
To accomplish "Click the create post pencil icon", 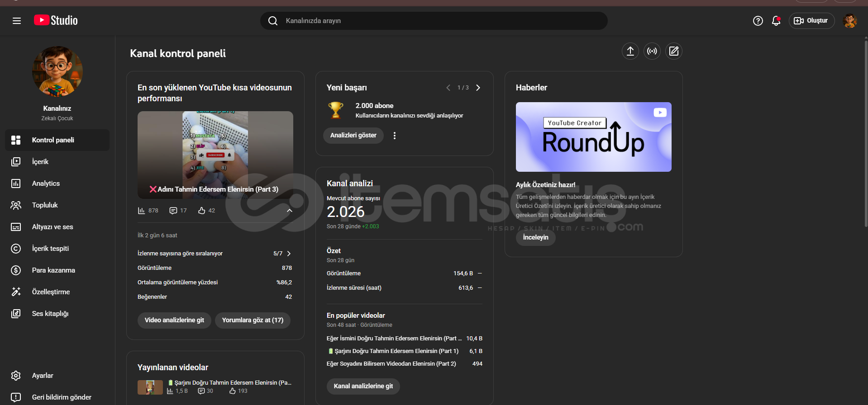I will pos(673,51).
